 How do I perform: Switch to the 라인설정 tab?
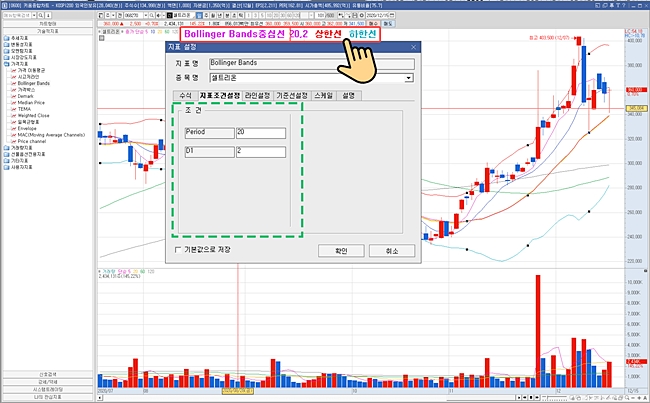click(x=257, y=96)
